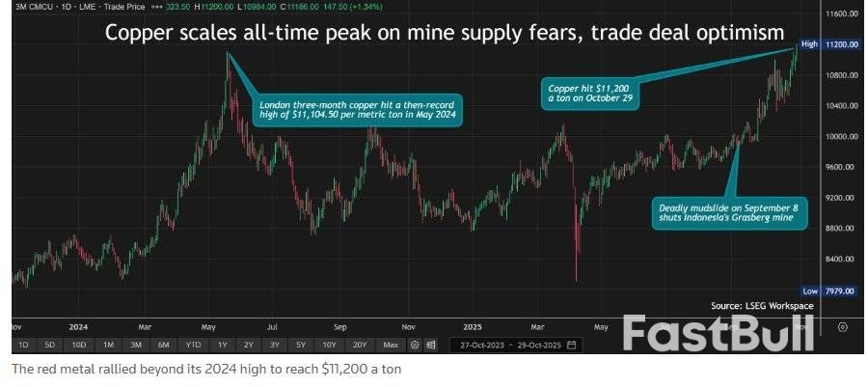The height and width of the screenshot is (387, 868).
Task: Open chart settings gear in timeframe bar
Action: (415, 345)
